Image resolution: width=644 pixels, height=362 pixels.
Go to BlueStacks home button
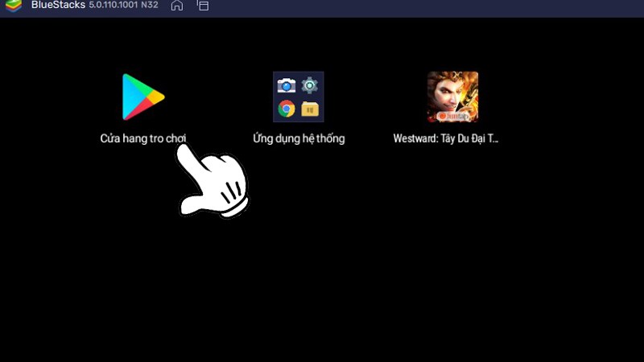pos(177,6)
